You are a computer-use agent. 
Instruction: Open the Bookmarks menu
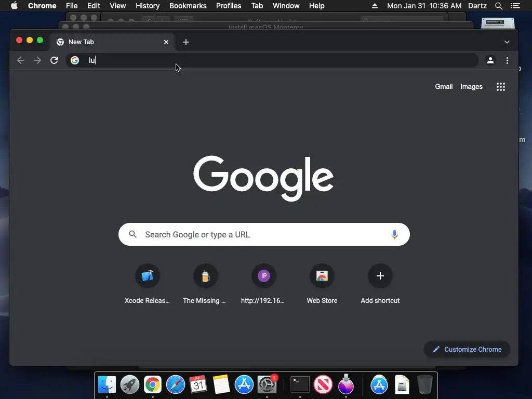point(188,6)
